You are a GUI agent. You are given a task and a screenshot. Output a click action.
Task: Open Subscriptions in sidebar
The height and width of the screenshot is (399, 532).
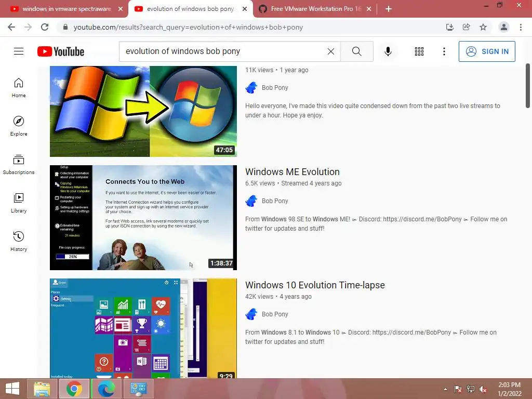[x=19, y=165]
